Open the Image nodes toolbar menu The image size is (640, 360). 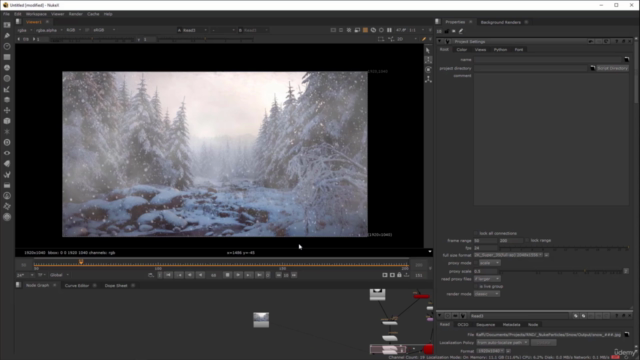[x=7, y=25]
